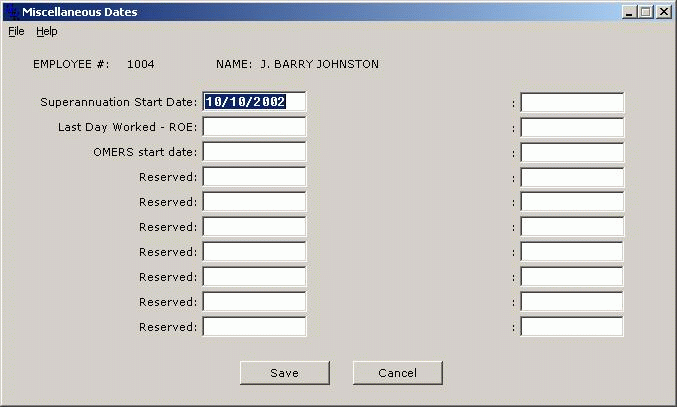Minimize the Miscellaneous Dates window

pyautogui.click(x=629, y=12)
